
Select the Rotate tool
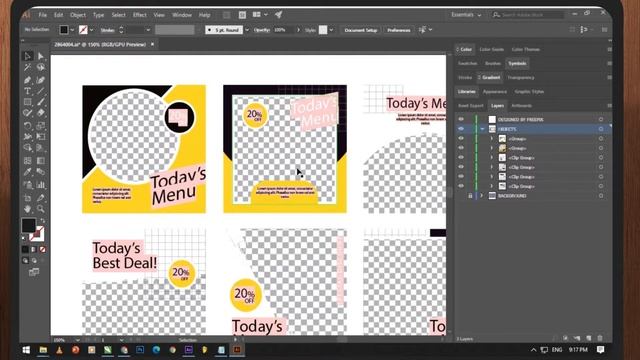point(28,126)
